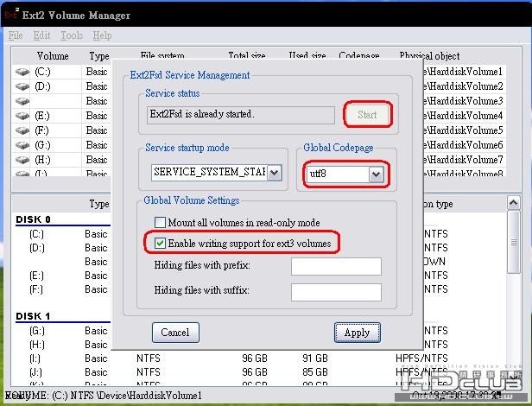Select the (C:) entry under DISK 0
Image resolution: width=532 pixels, height=406 pixels.
click(x=36, y=234)
